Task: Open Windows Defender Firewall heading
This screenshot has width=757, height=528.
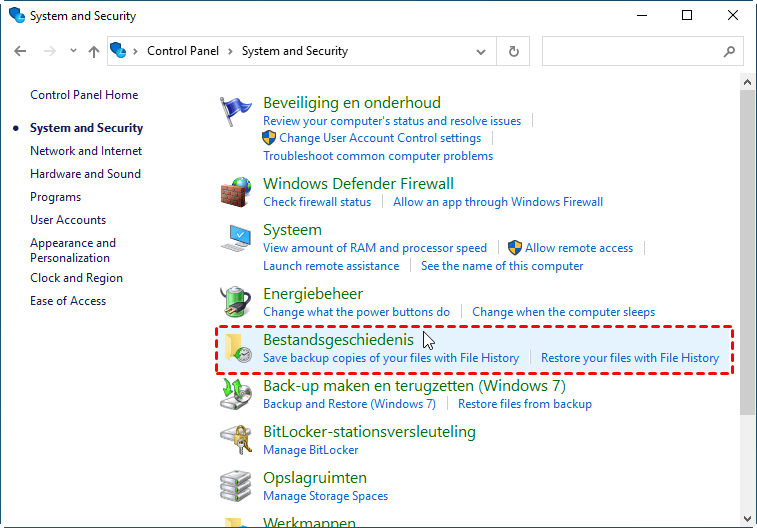Action: [x=358, y=184]
